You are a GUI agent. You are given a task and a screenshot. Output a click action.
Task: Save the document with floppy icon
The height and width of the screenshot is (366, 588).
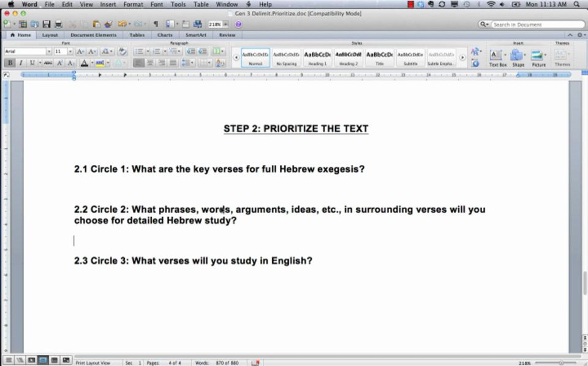pyautogui.click(x=46, y=24)
